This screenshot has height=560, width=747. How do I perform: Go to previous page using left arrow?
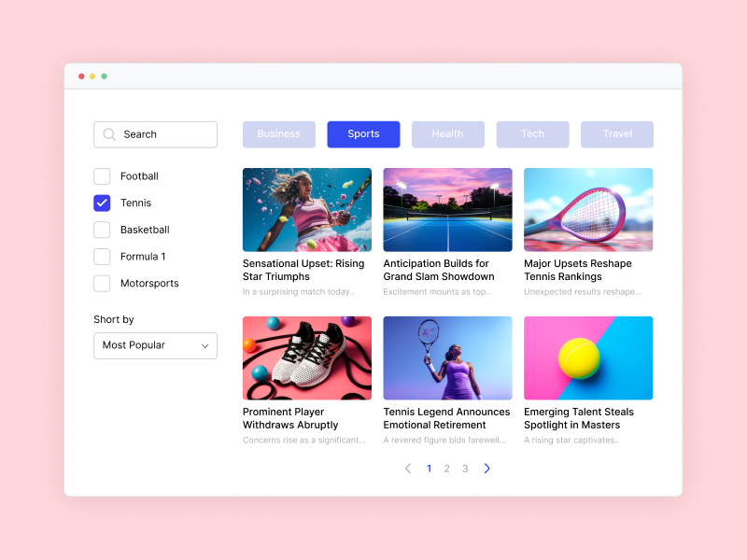tap(408, 469)
